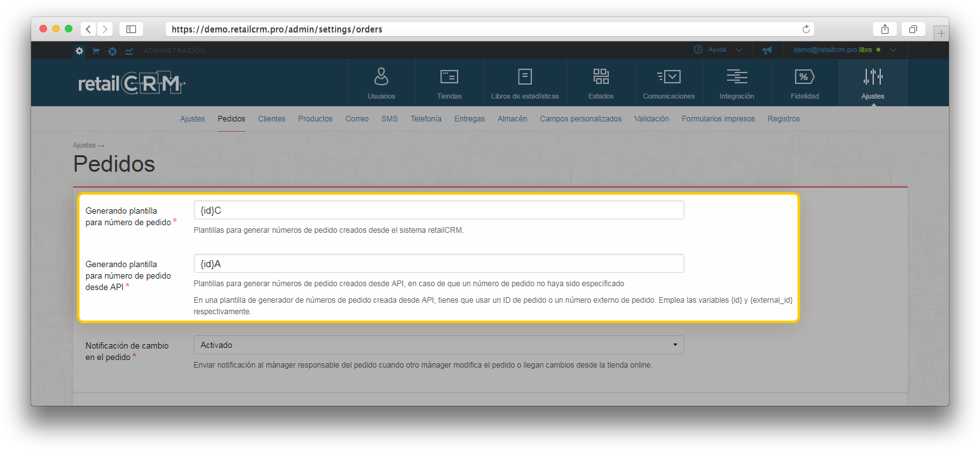Focus the API order template field {id}A

coord(439,263)
